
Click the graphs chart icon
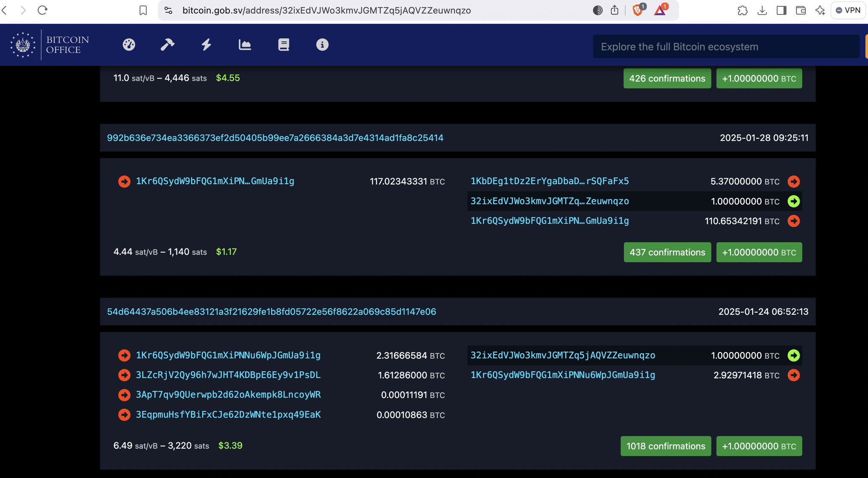tap(245, 45)
